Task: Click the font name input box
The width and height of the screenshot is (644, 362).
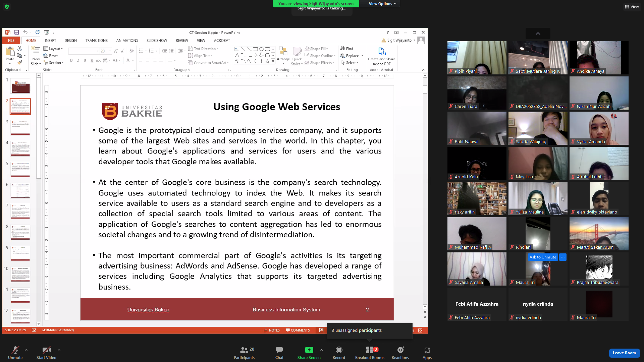Action: [x=84, y=51]
